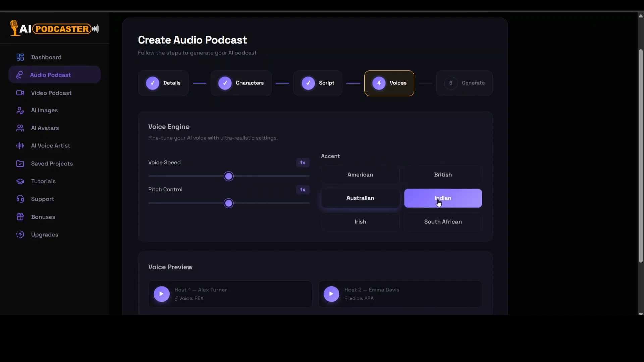Go back to the Details step
Viewport: 644px width, 362px height.
coord(163,83)
